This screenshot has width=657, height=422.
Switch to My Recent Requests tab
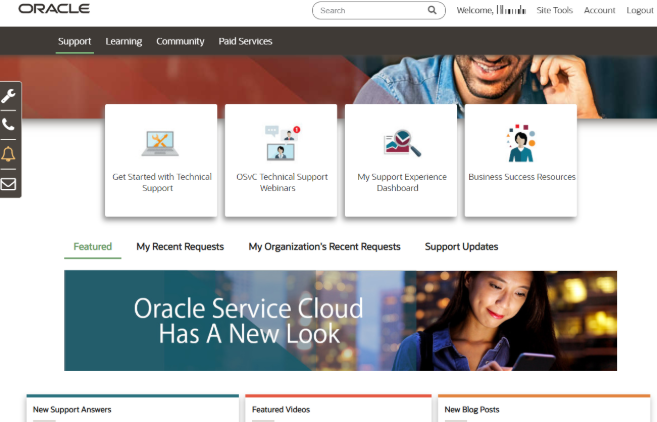[x=180, y=247]
